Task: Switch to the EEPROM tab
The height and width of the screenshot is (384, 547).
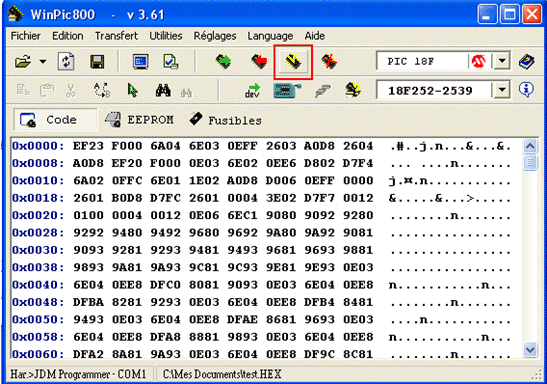Action: [139, 120]
